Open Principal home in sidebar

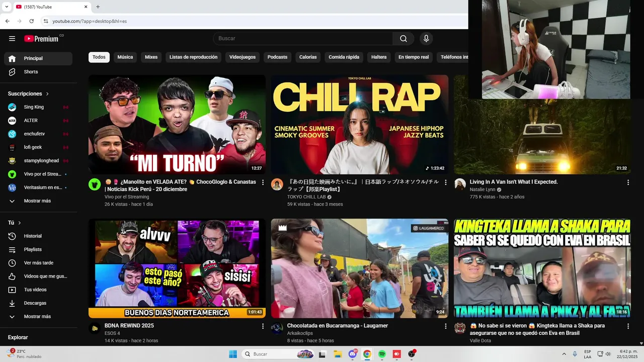[38, 58]
